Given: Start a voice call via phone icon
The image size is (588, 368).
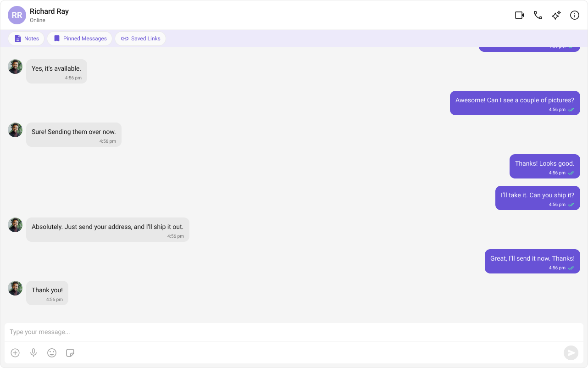Looking at the screenshot, I should (538, 15).
